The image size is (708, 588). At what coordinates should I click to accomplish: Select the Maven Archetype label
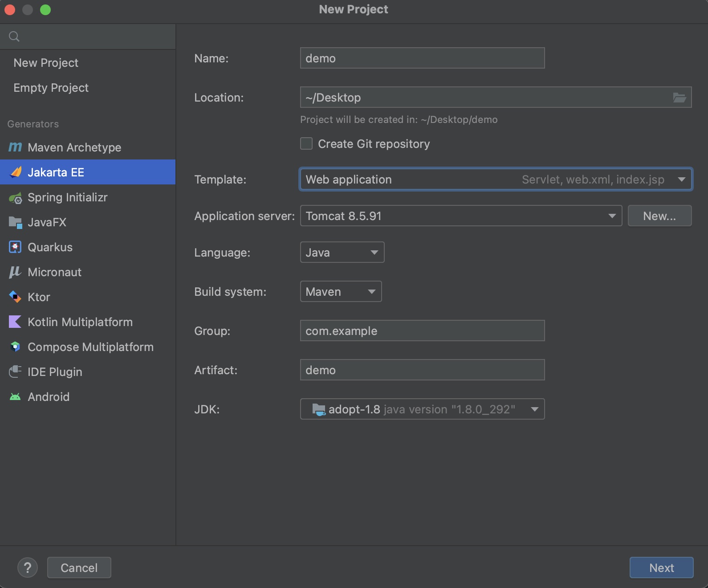coord(74,147)
